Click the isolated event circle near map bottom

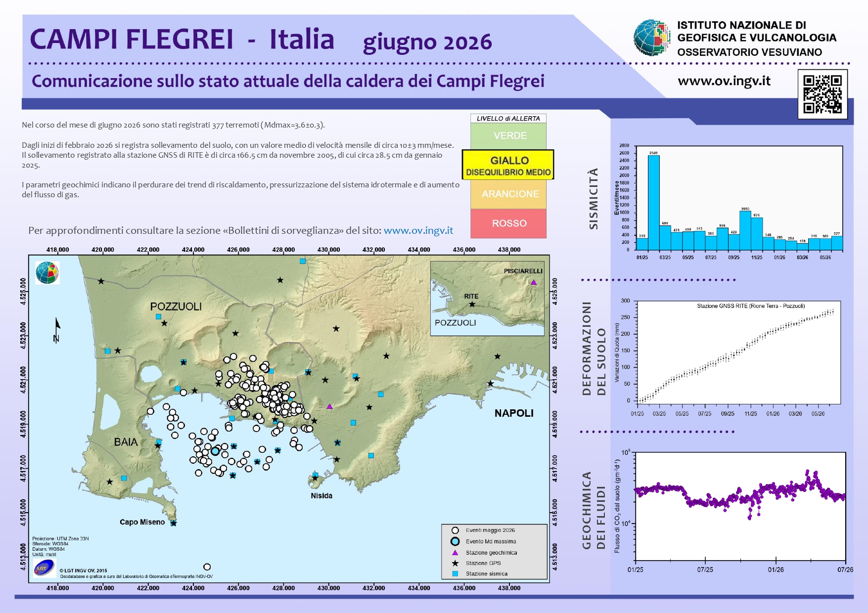pos(207,567)
